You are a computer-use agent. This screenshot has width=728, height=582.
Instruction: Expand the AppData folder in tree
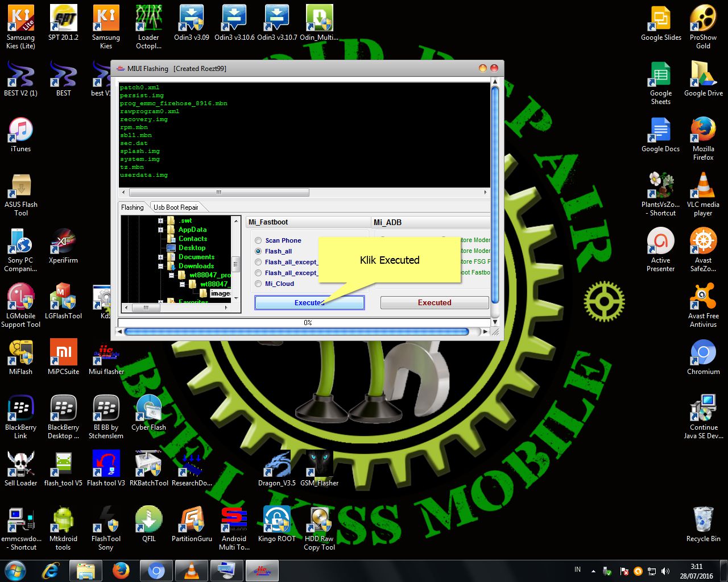pyautogui.click(x=161, y=230)
